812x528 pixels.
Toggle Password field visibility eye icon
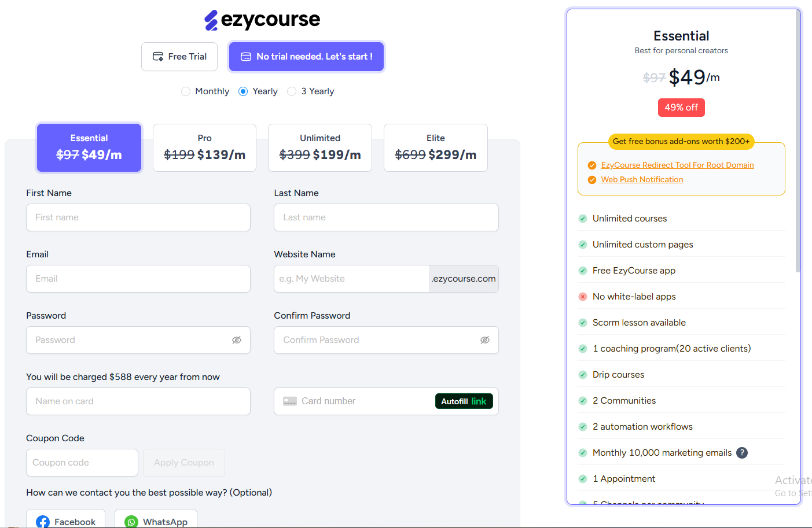(x=237, y=340)
